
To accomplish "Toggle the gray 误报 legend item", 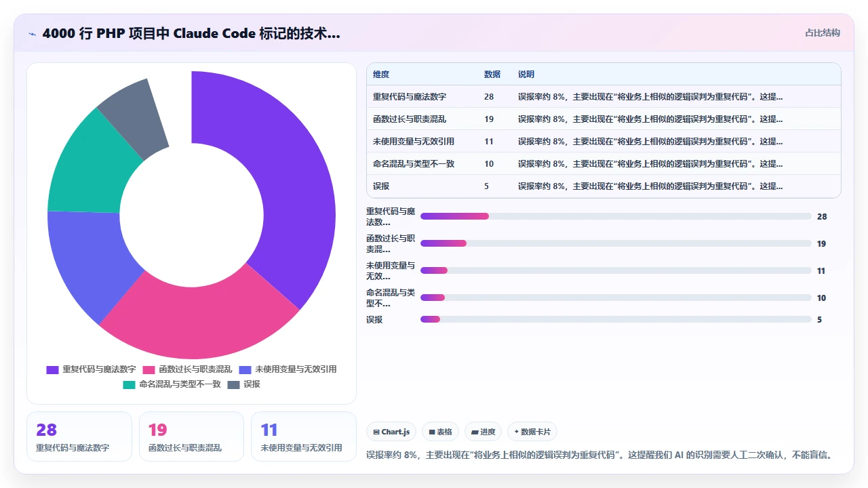I will (x=243, y=384).
